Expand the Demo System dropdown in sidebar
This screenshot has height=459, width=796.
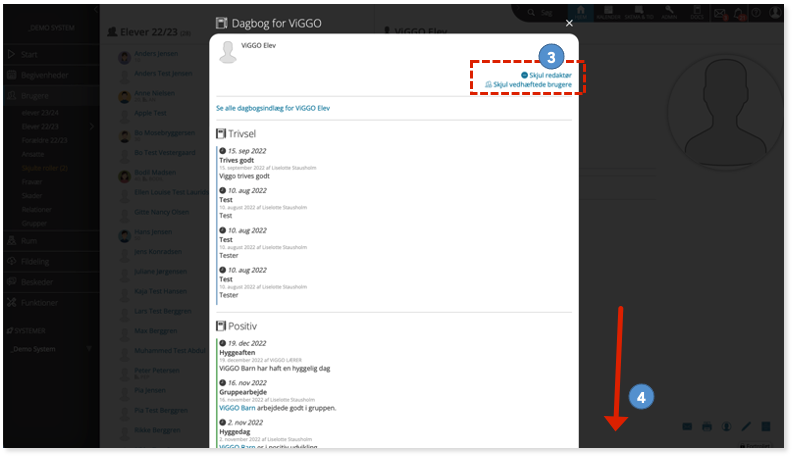[x=89, y=349]
